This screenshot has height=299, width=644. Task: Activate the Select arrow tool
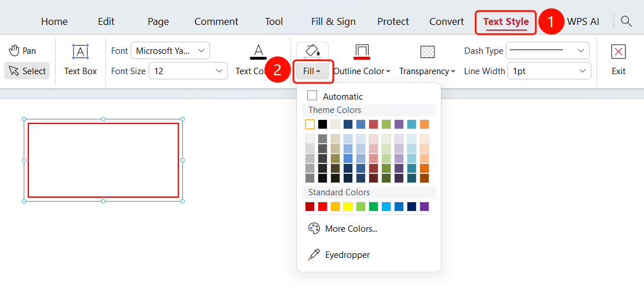[x=27, y=71]
